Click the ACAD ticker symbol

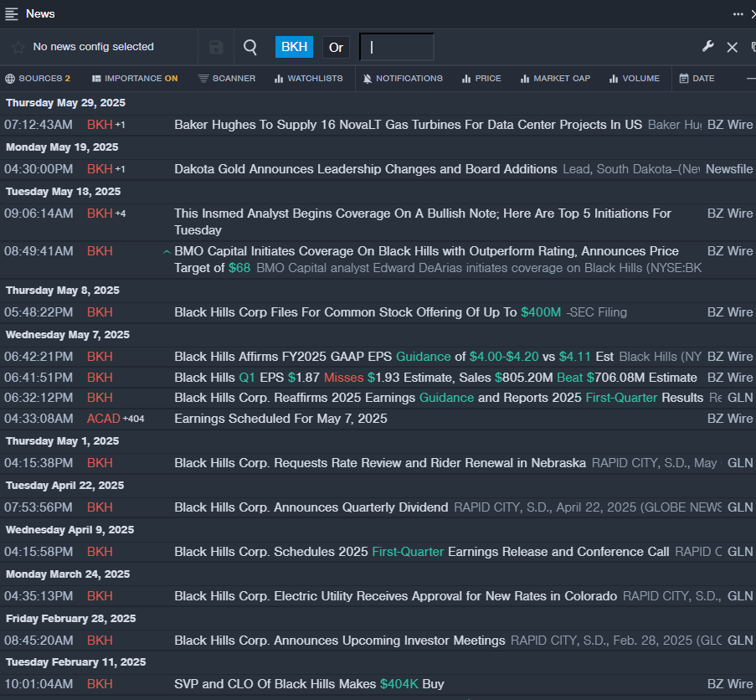click(103, 419)
